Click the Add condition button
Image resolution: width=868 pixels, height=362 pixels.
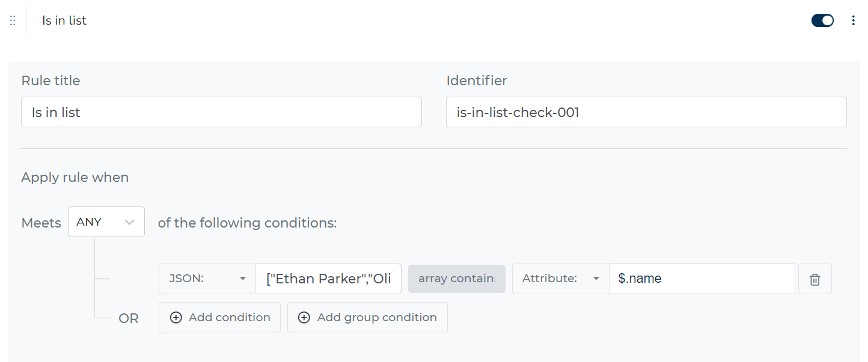pyautogui.click(x=219, y=318)
